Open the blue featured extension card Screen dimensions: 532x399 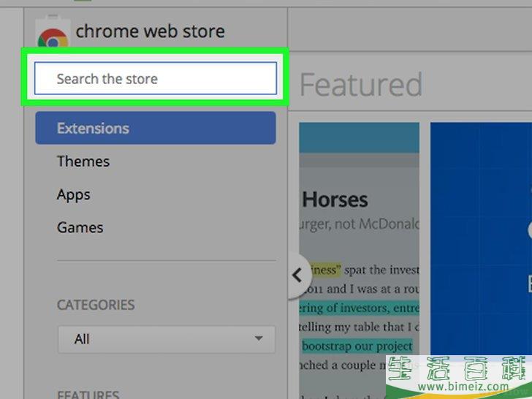481,239
